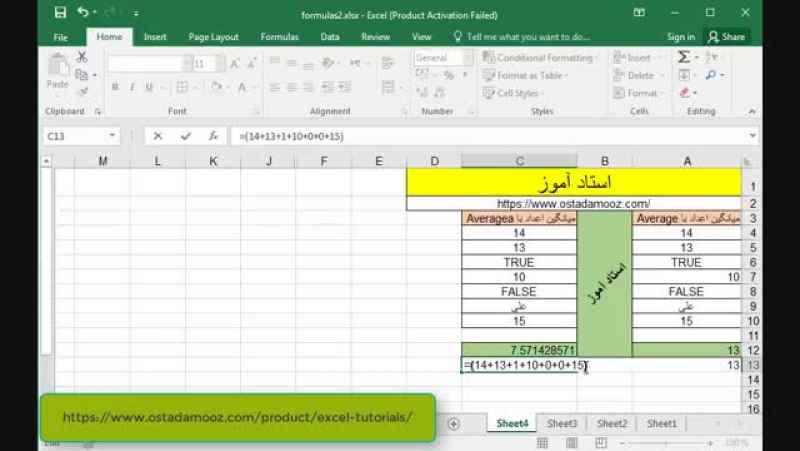Switch to the Data tab
The width and height of the screenshot is (800, 451).
pyautogui.click(x=330, y=37)
